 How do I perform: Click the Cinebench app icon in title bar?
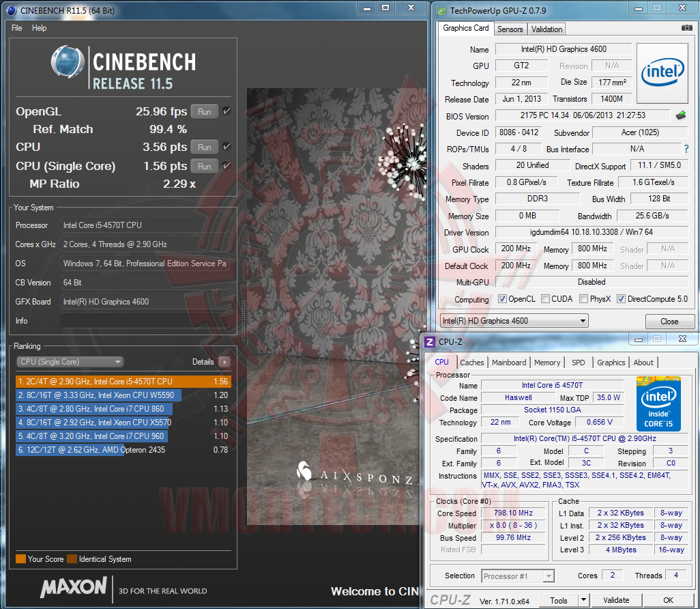pos(11,10)
